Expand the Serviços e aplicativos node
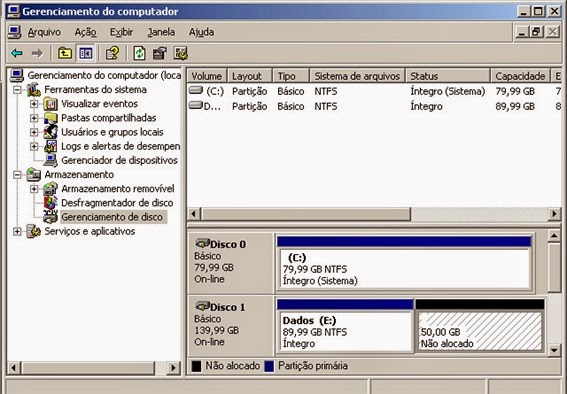This screenshot has width=567, height=394. pyautogui.click(x=17, y=231)
